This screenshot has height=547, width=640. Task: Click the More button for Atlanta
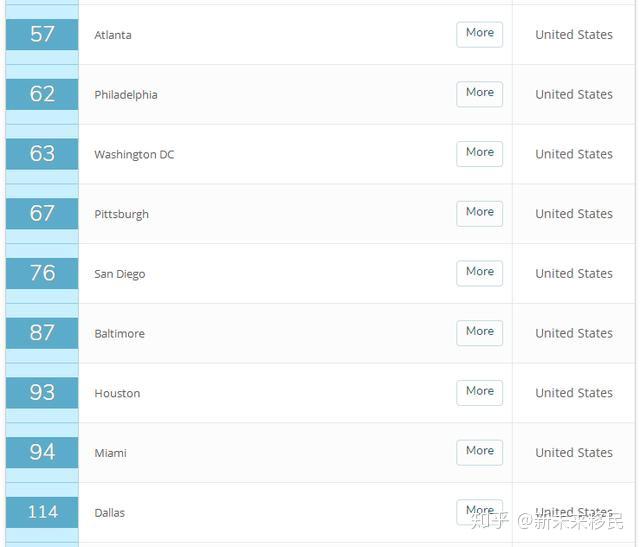[x=480, y=34]
